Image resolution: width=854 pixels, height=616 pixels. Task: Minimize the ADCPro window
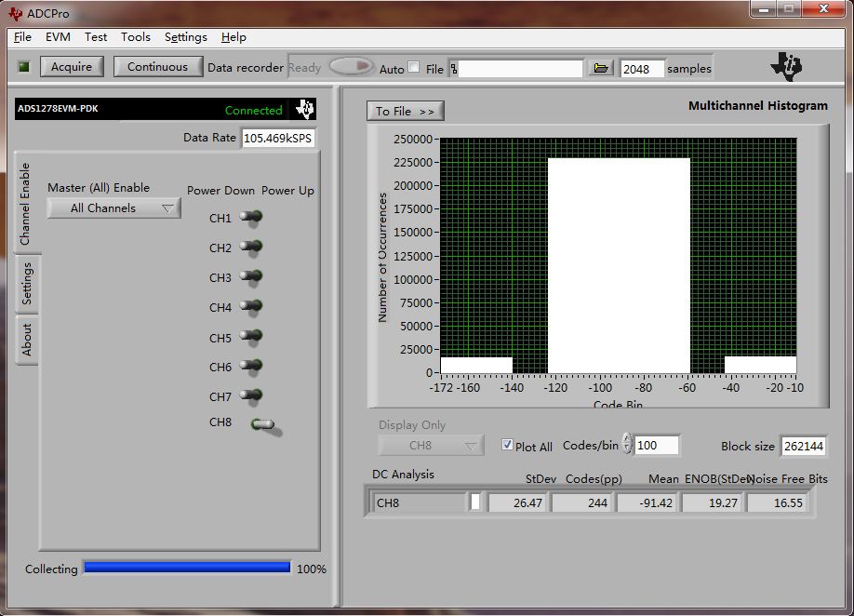(763, 9)
